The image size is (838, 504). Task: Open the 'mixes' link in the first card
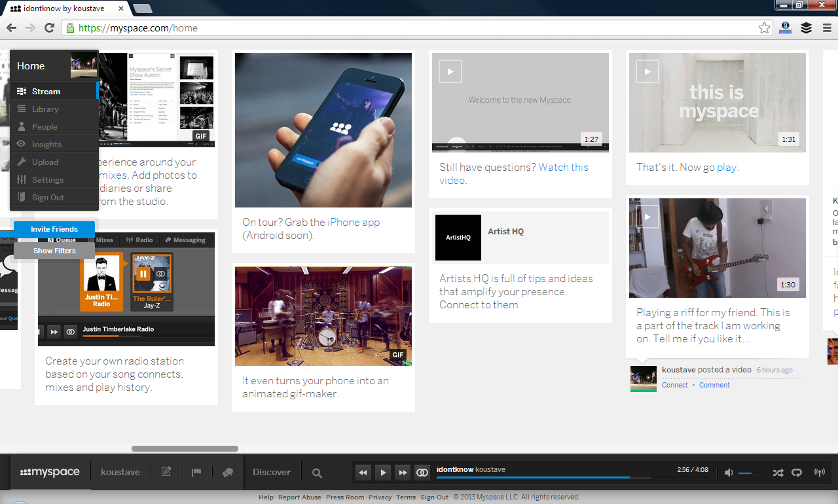pyautogui.click(x=113, y=175)
